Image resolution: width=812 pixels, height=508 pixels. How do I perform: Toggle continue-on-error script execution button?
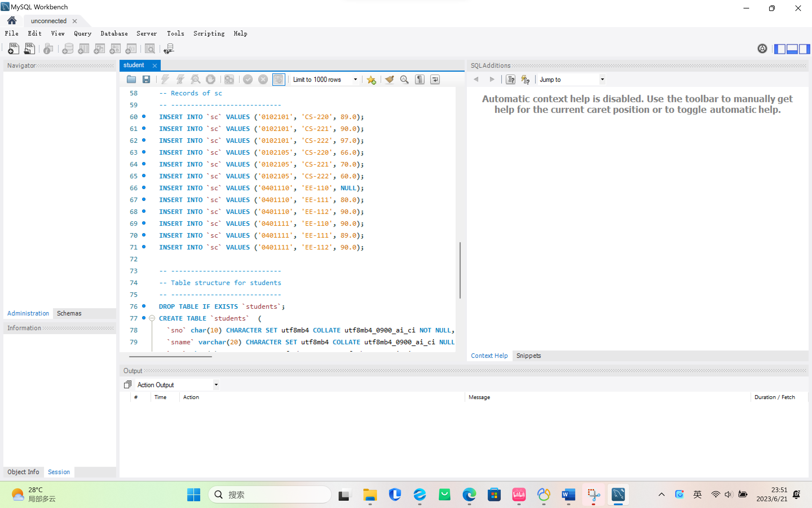[x=229, y=79]
